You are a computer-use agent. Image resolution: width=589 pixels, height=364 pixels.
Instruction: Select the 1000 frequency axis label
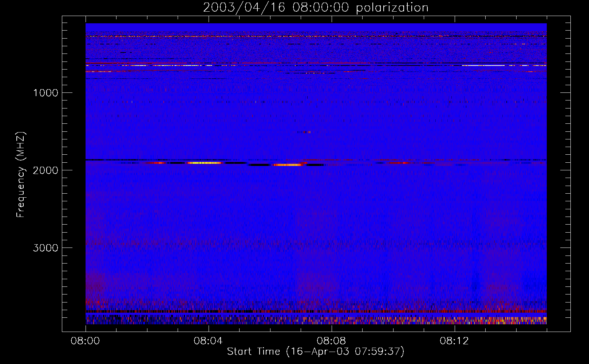[x=46, y=93]
